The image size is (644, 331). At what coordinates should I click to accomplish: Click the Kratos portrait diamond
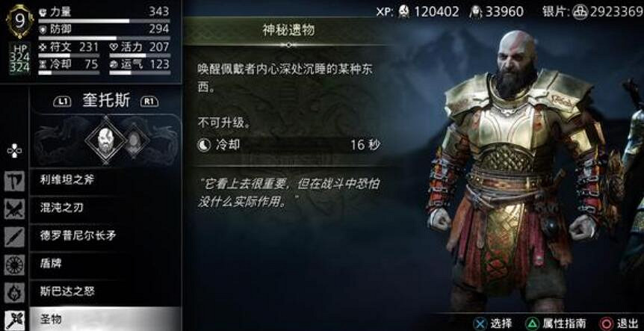105,140
